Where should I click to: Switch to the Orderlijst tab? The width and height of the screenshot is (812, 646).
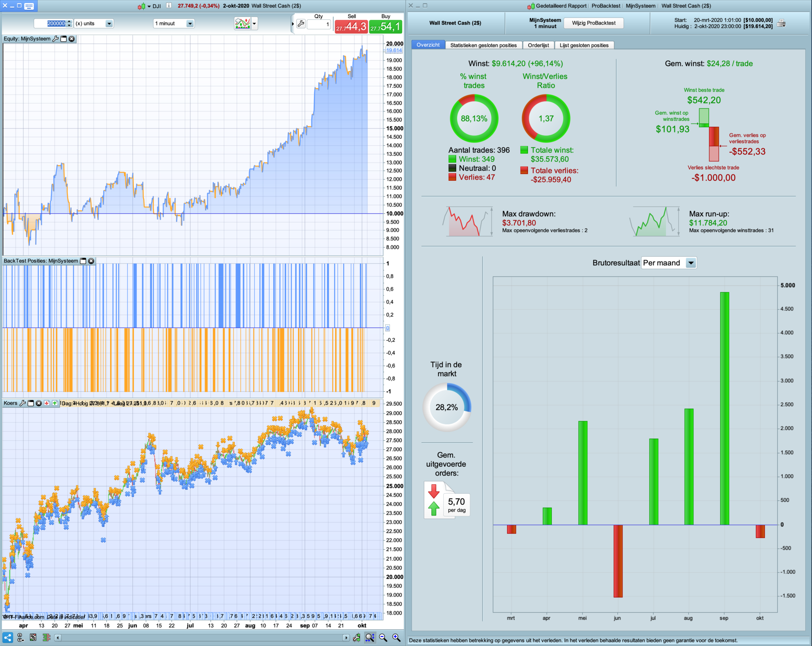click(x=538, y=45)
